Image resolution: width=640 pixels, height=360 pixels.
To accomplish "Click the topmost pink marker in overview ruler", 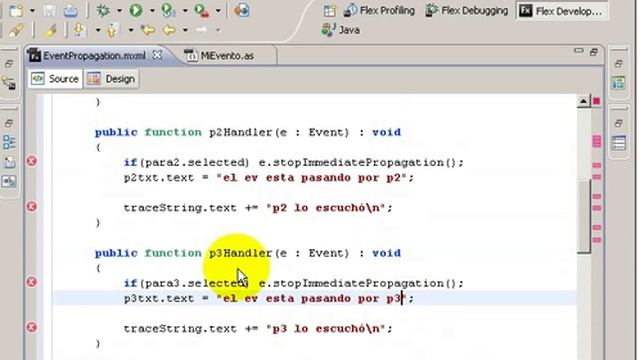I will (597, 141).
